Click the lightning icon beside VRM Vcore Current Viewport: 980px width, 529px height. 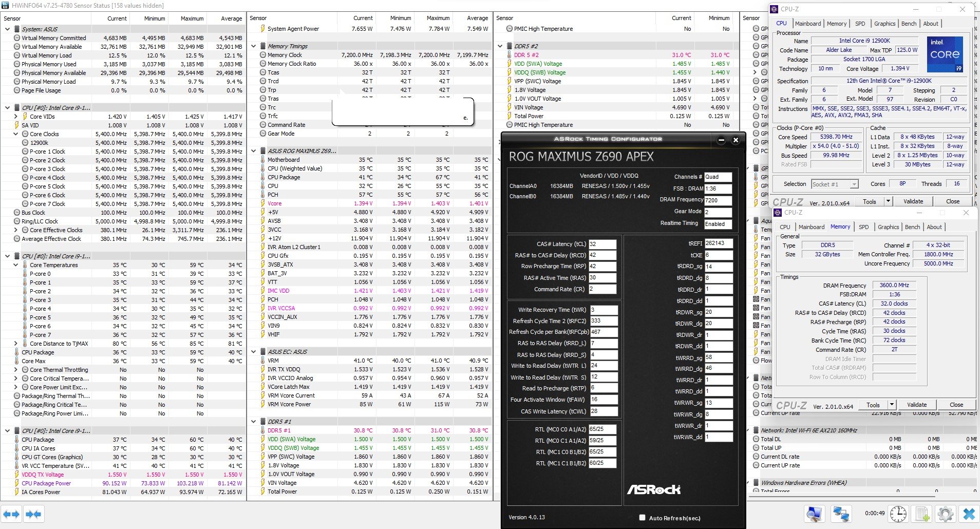[x=263, y=395]
